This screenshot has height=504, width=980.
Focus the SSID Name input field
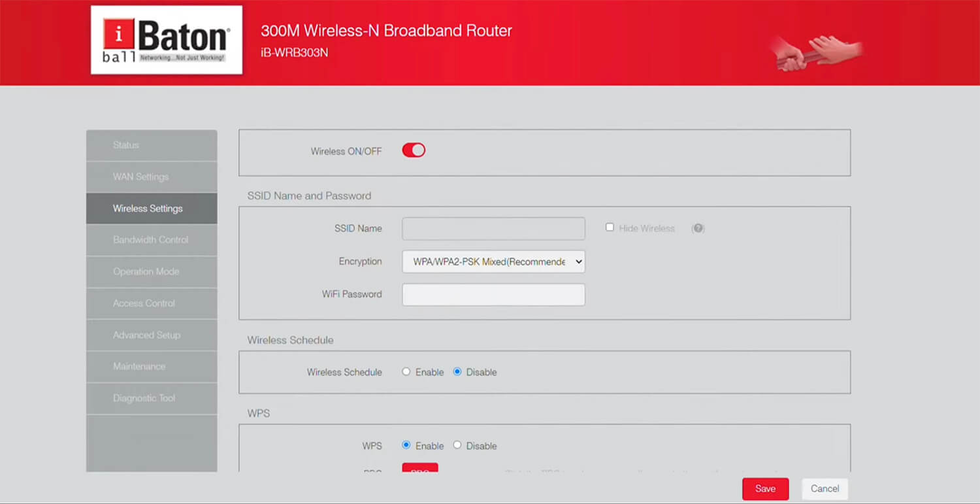(493, 229)
